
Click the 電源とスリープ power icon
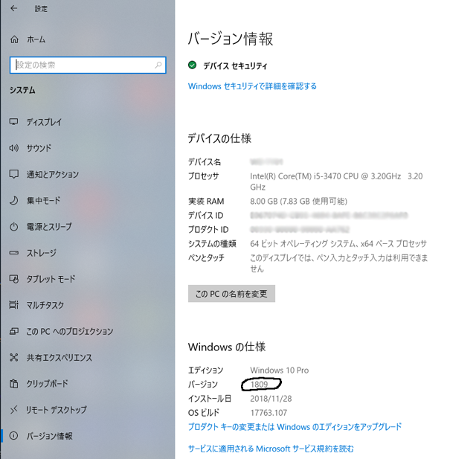point(13,227)
